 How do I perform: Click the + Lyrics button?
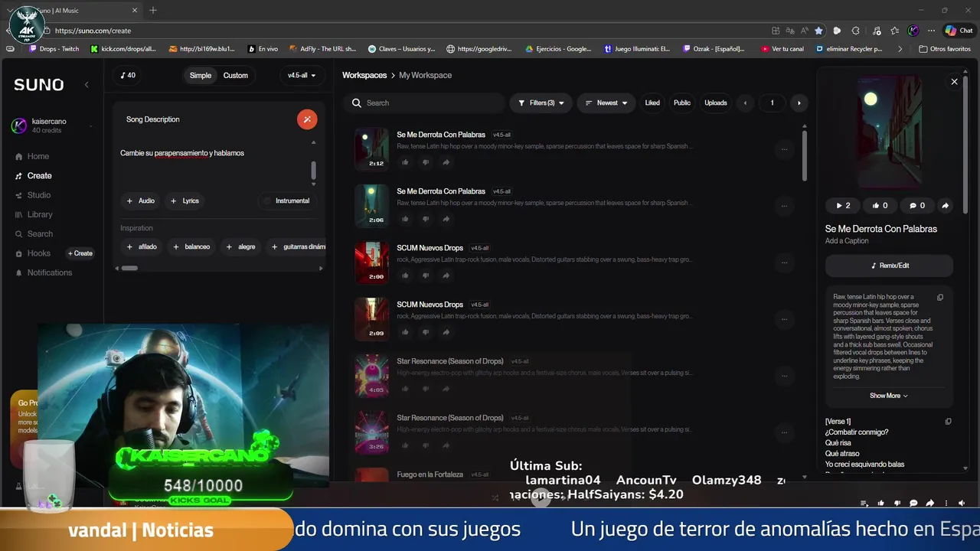[185, 201]
